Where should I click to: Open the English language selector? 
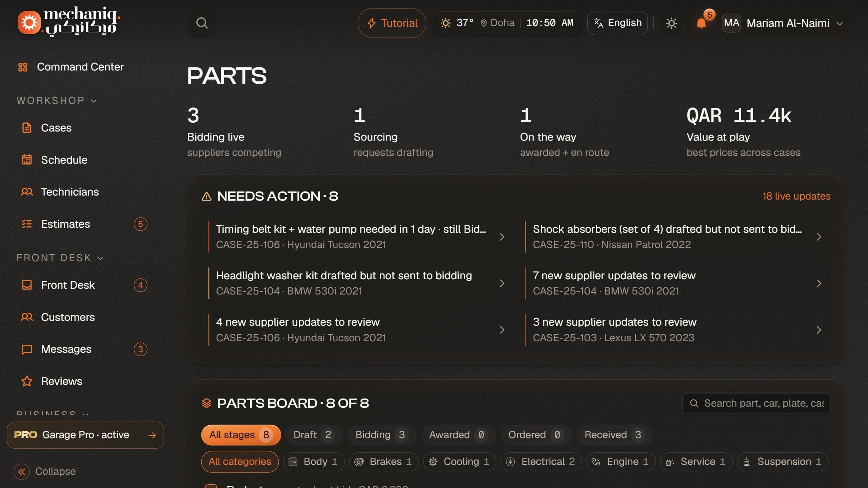[617, 23]
